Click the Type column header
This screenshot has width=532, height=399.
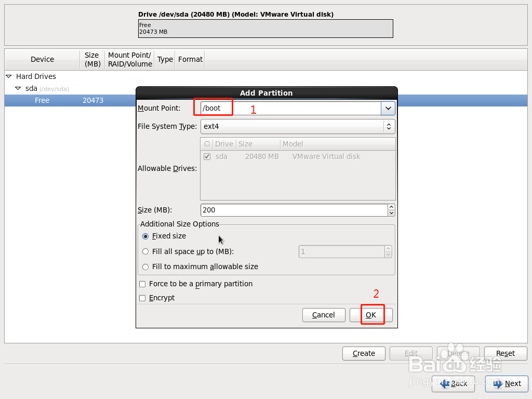pyautogui.click(x=165, y=59)
